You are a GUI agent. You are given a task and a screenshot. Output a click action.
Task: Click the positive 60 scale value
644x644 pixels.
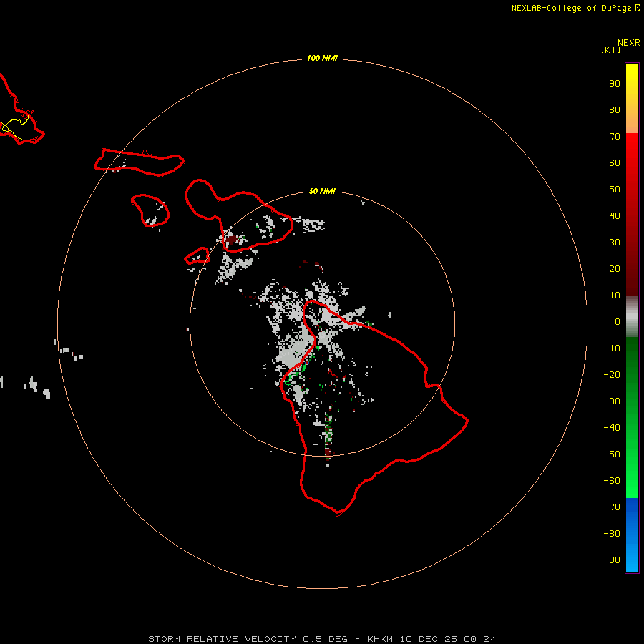615,162
